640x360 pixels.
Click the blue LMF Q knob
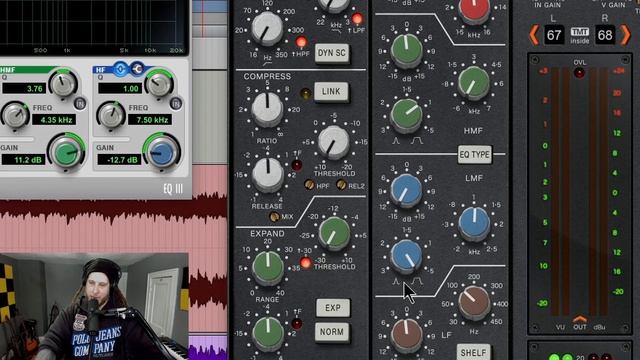[406, 256]
